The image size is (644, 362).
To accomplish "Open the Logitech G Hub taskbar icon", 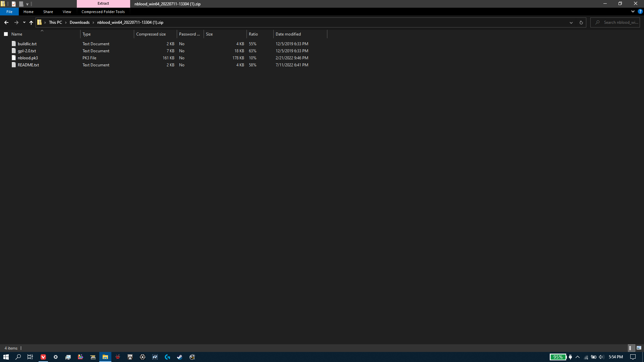I will [x=167, y=357].
